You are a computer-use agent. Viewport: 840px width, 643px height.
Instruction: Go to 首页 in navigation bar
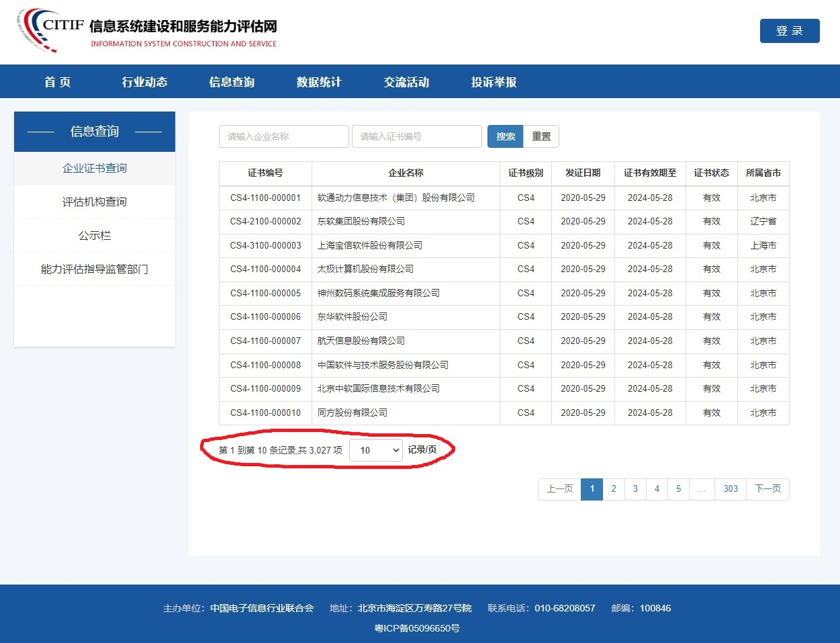[x=58, y=82]
